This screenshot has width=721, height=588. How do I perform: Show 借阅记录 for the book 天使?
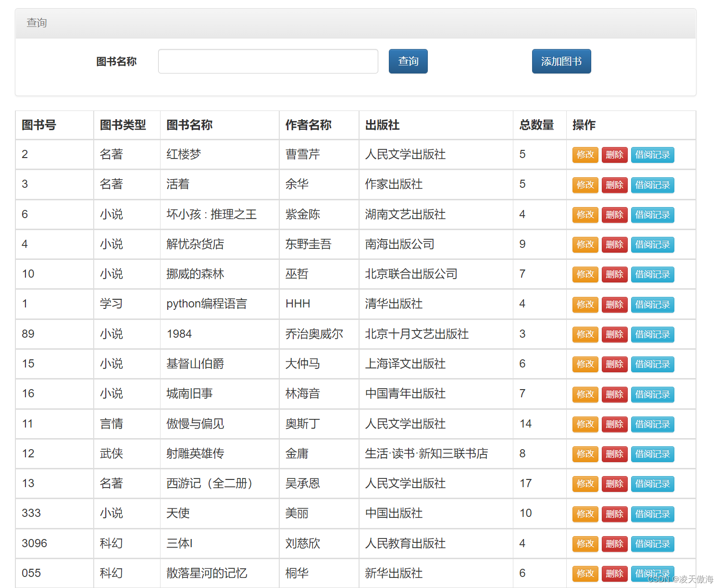point(653,514)
